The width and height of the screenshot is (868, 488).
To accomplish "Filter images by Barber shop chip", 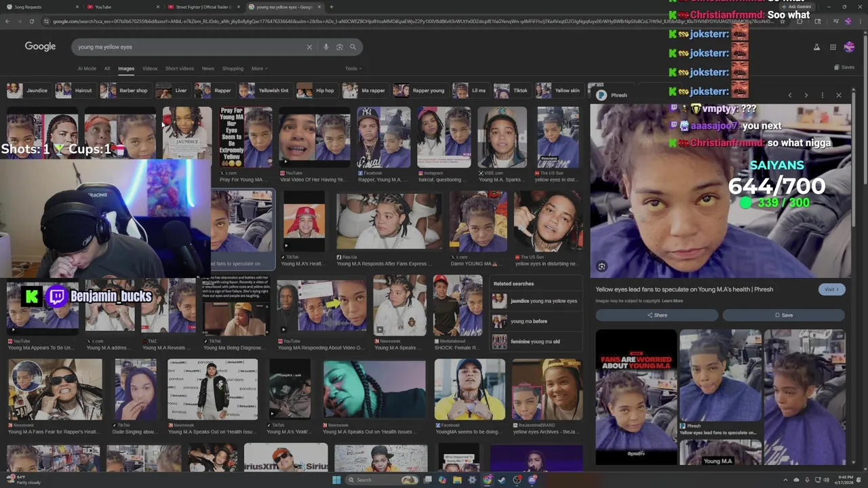I will tap(125, 90).
